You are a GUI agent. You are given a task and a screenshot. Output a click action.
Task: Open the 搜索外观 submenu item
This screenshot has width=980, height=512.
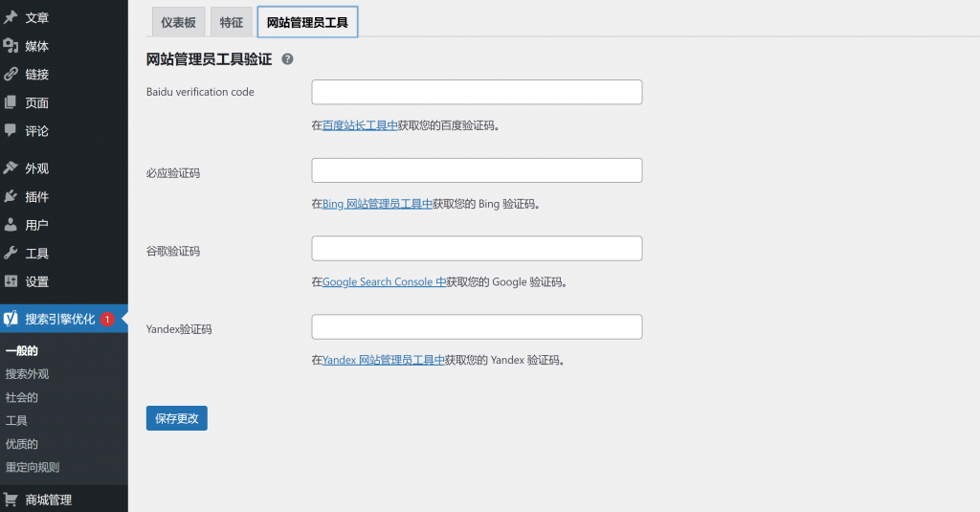pos(27,374)
